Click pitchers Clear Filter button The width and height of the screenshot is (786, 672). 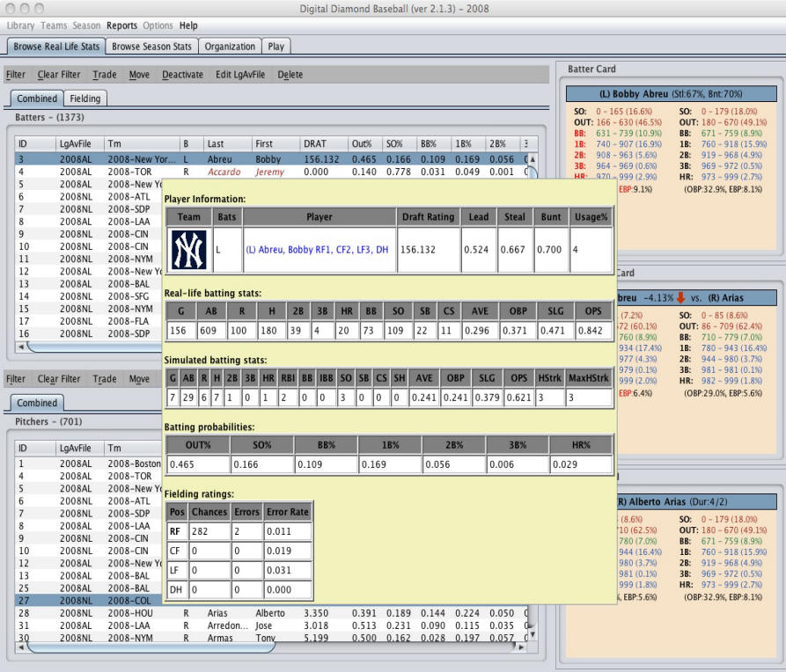point(59,379)
